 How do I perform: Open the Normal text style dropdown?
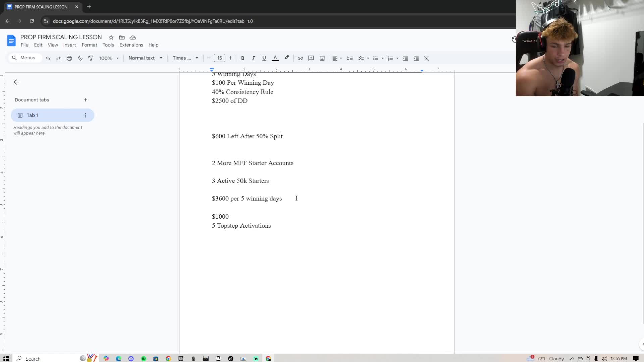[145, 58]
